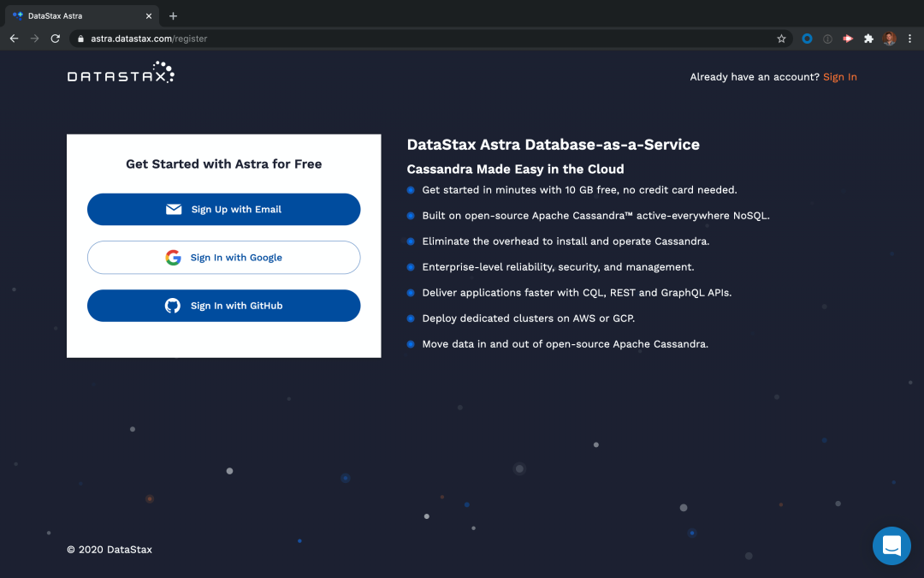
Task: Click the blue circle extension icon
Action: pos(808,39)
